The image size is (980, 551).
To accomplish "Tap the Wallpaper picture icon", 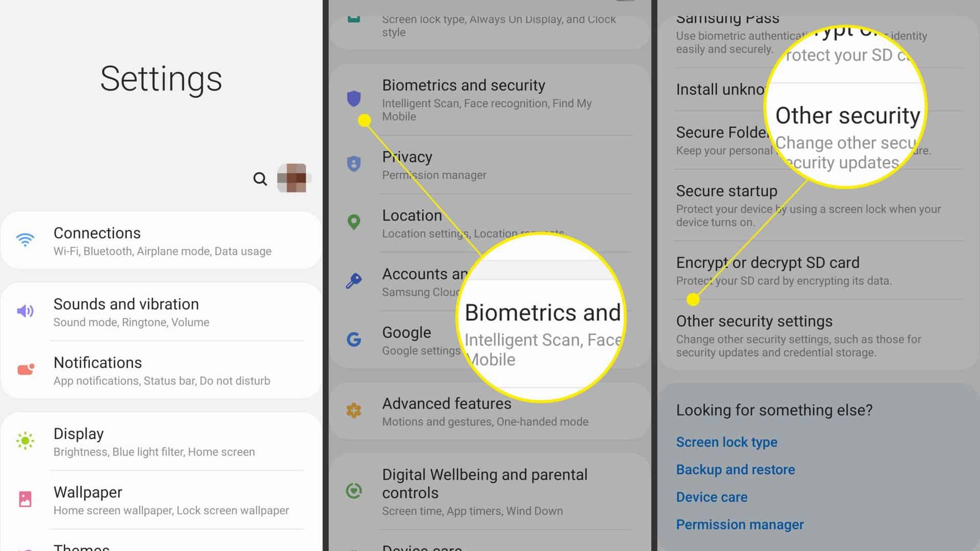I will point(25,499).
